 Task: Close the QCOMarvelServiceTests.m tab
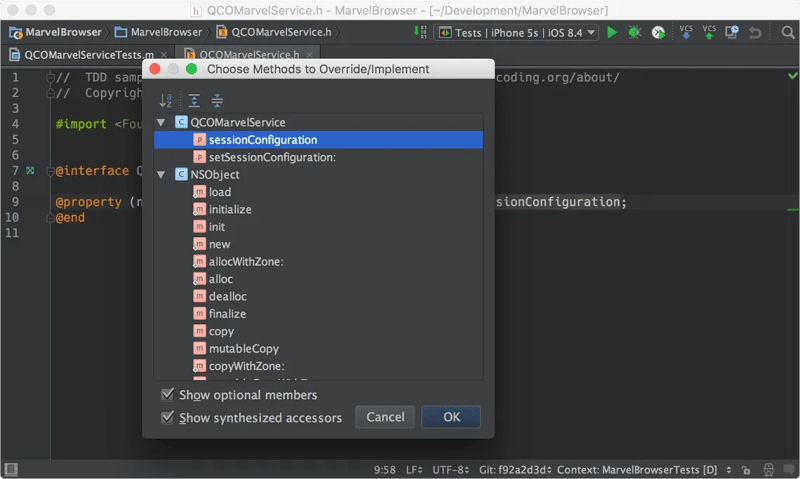164,55
